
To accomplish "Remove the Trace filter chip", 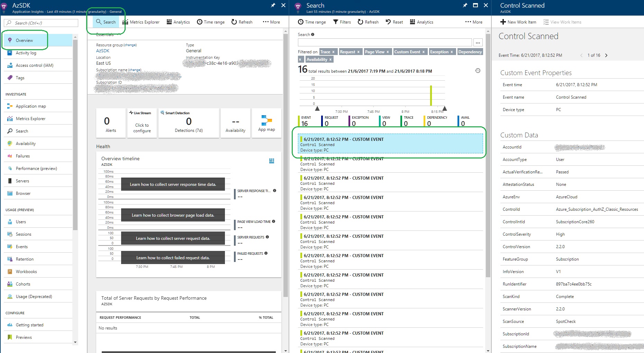I will (x=333, y=52).
